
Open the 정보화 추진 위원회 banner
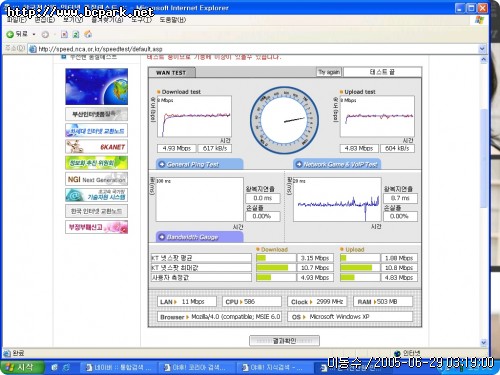coord(97,163)
